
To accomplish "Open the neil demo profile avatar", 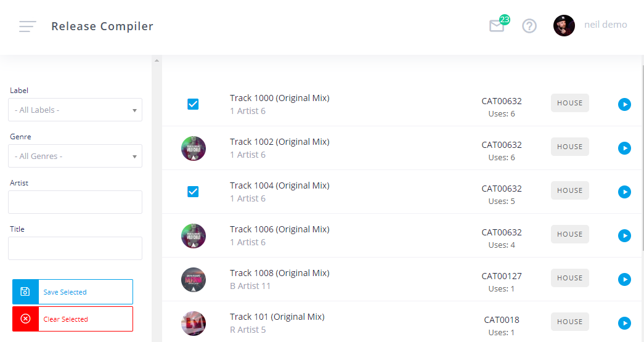I will pos(564,25).
